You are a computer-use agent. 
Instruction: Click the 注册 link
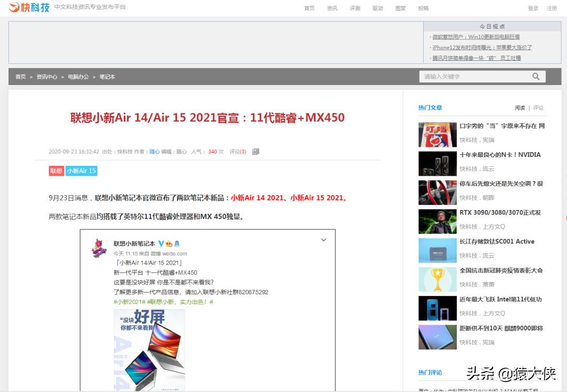552,8
